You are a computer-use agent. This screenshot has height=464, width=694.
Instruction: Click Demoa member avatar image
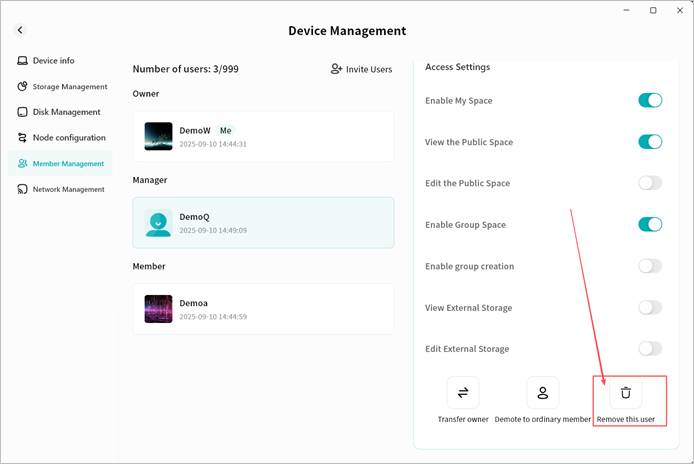point(158,309)
